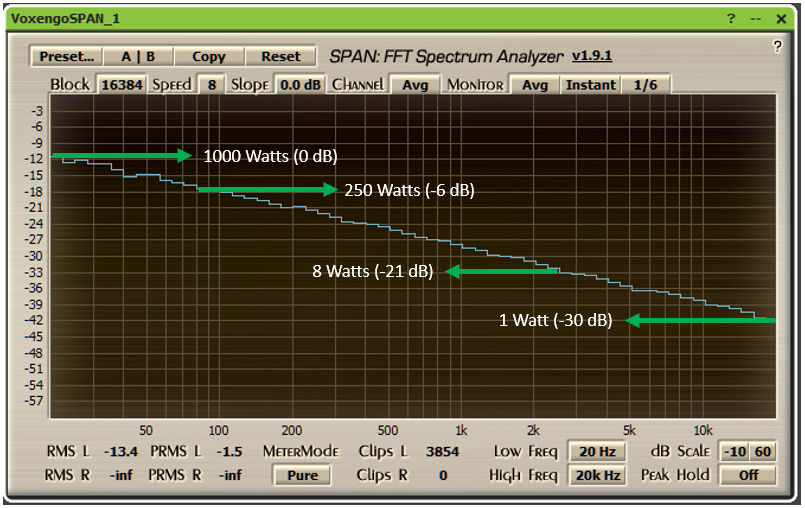This screenshot has height=508, width=805.
Task: Click the SPAN: FFT Spectrum Analyzer title
Action: tap(446, 57)
